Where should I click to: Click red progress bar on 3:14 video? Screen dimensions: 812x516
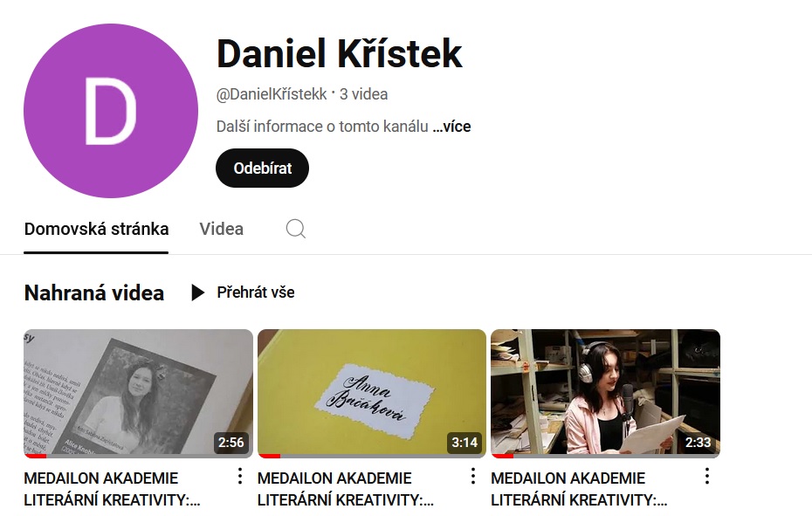coord(269,456)
